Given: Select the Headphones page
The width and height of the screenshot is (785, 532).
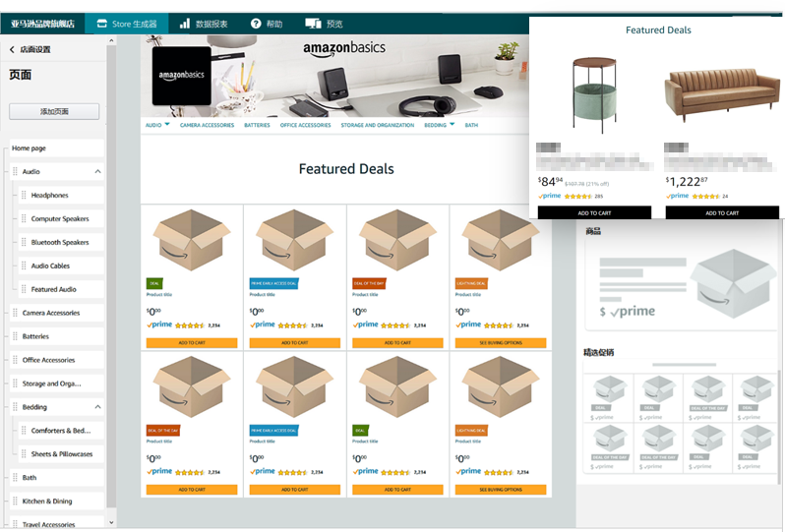Looking at the screenshot, I should tap(61, 195).
